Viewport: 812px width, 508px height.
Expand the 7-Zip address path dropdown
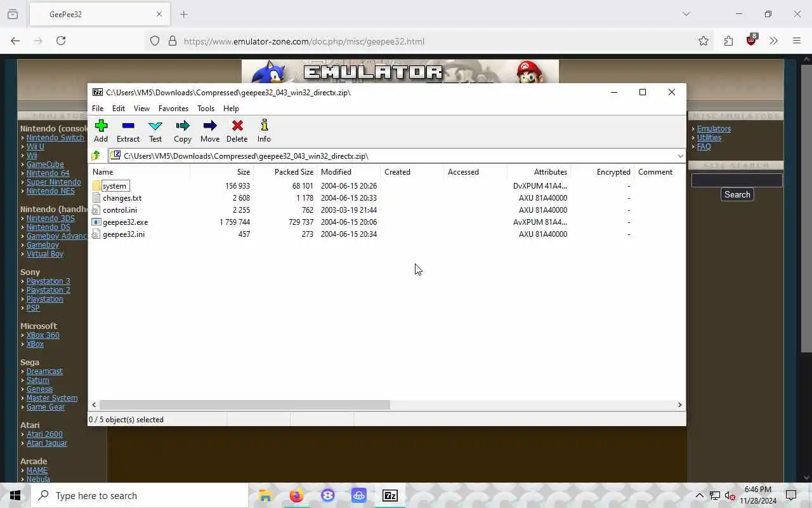click(x=680, y=156)
